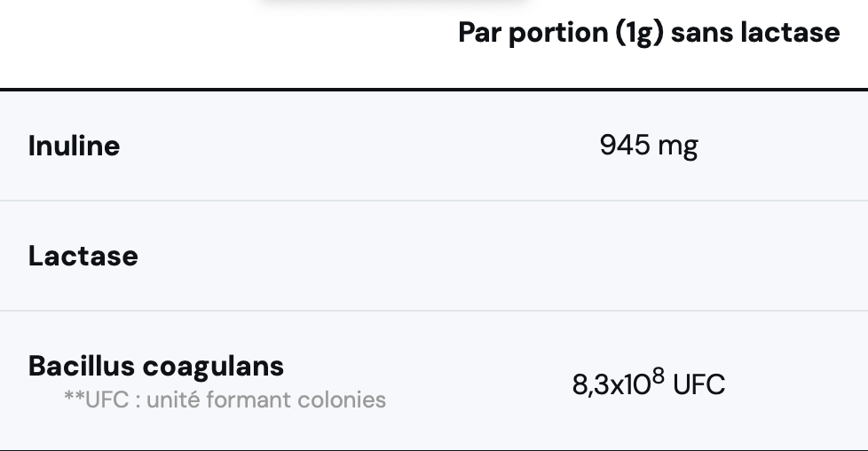
Task: Click the gray shadow above the column header
Action: (395, 4)
